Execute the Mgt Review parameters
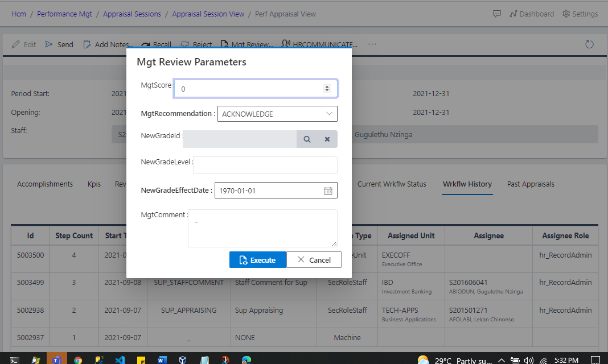Screen dimensions: 608x364 [x=258, y=259]
